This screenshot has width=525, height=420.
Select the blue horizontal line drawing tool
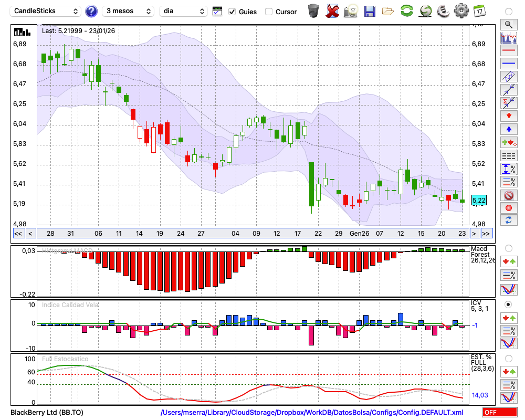(508, 64)
